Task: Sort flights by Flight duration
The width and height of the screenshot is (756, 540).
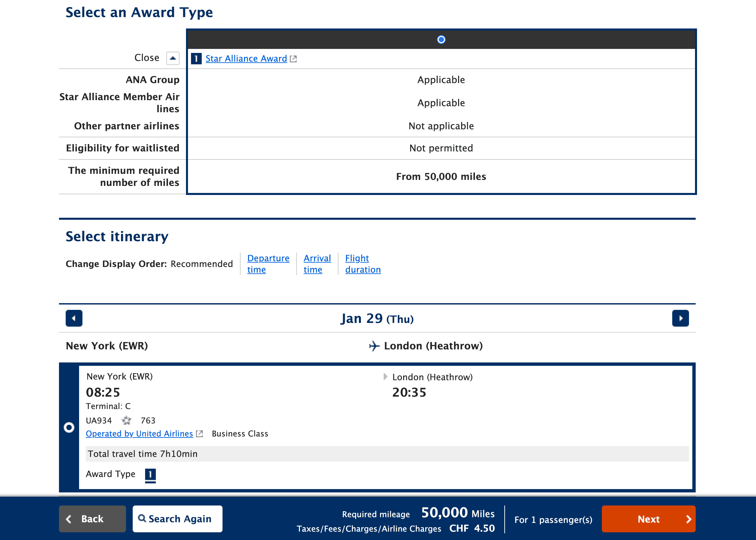Action: (363, 264)
